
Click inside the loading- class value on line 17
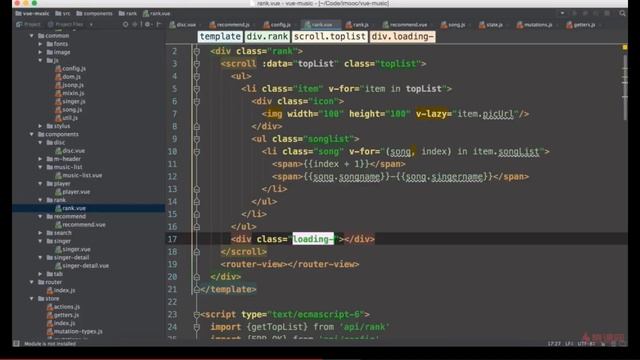313,239
